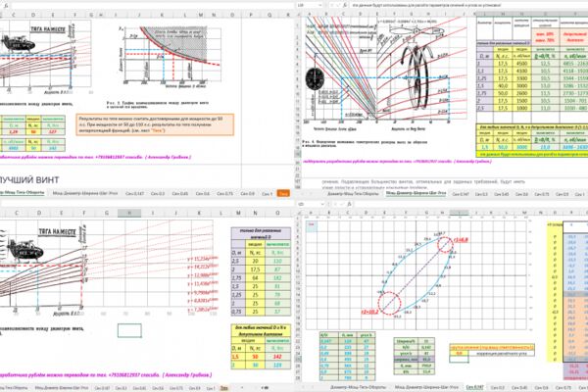Click previous-sheet arrow in top-right window
This screenshot has height=392, width=588.
[x=303, y=194]
